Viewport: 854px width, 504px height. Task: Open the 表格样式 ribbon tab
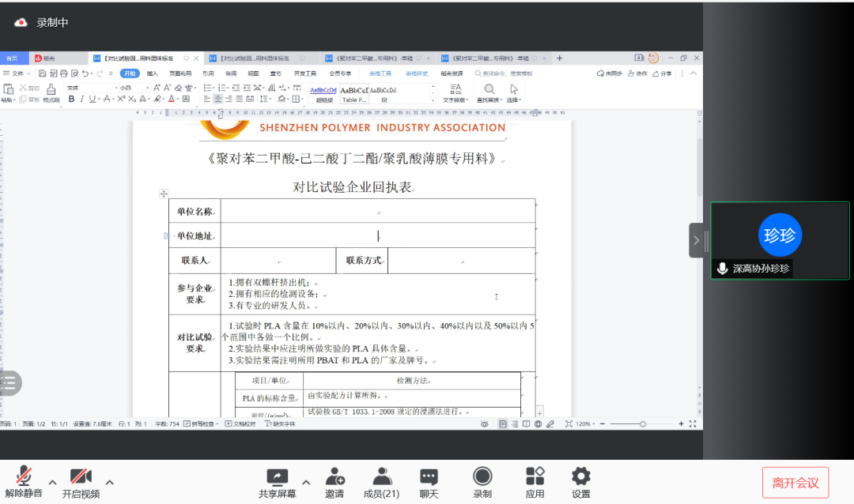(x=417, y=73)
